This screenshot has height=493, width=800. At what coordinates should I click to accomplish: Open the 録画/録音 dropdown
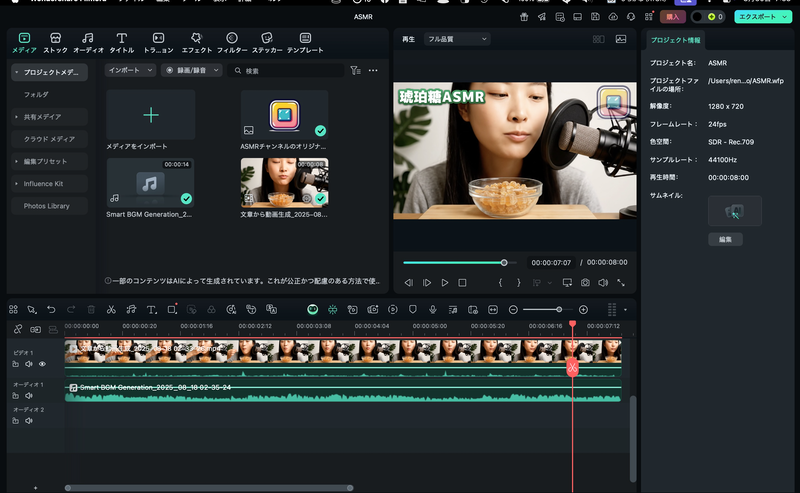pyautogui.click(x=192, y=70)
